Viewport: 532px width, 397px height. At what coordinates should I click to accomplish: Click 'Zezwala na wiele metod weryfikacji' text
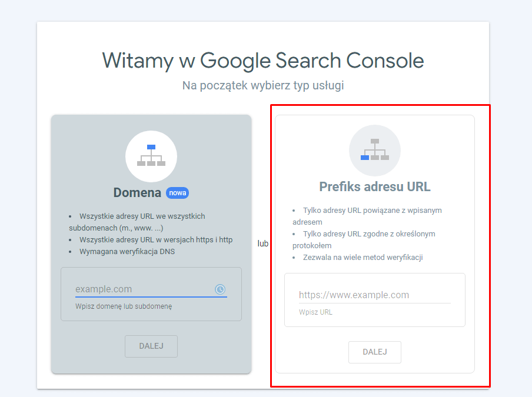pos(363,258)
